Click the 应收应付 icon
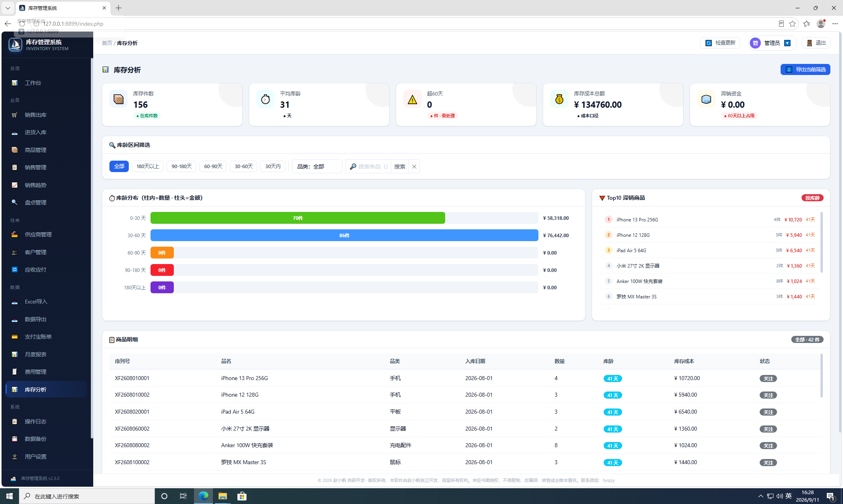843x504 pixels. [15, 270]
